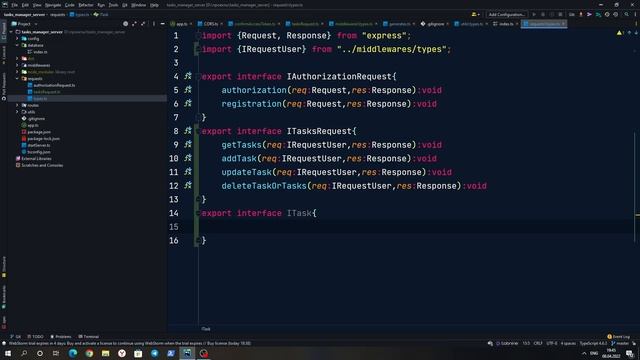Open the Git tool window tab
This screenshot has height=360, width=640.
point(16,337)
